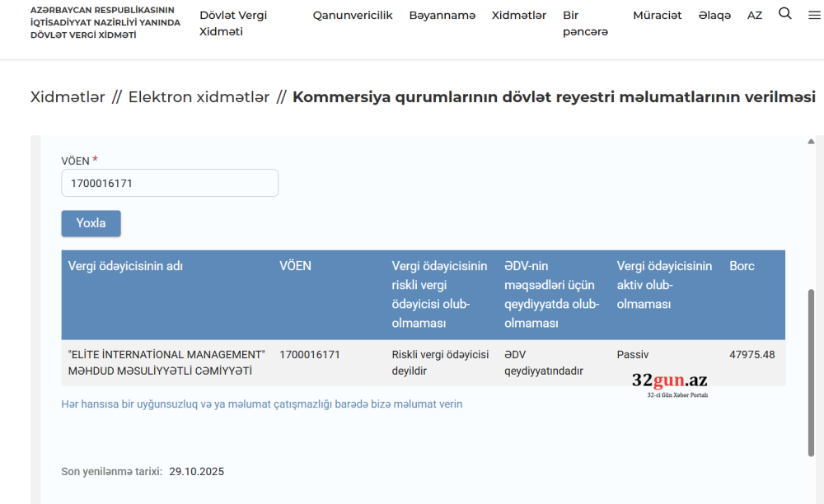Expand the Xidmətlər navigation menu

tap(518, 15)
